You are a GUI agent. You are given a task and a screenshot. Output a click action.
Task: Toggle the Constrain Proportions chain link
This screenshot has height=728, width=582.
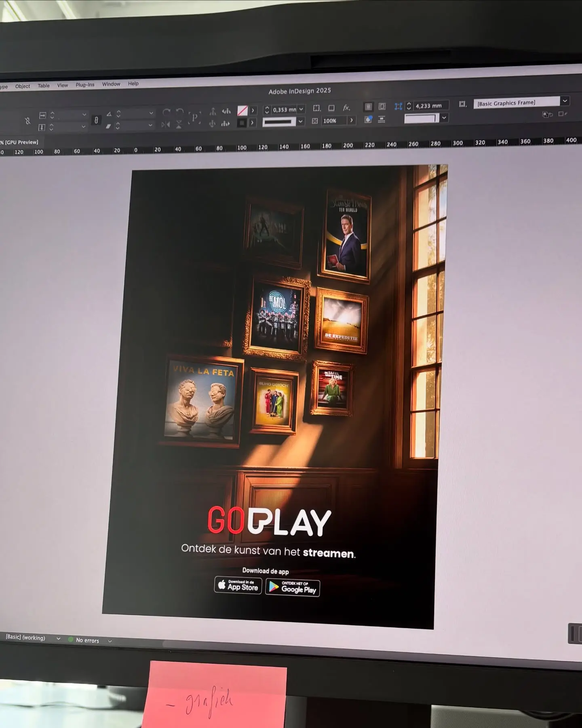pyautogui.click(x=96, y=120)
